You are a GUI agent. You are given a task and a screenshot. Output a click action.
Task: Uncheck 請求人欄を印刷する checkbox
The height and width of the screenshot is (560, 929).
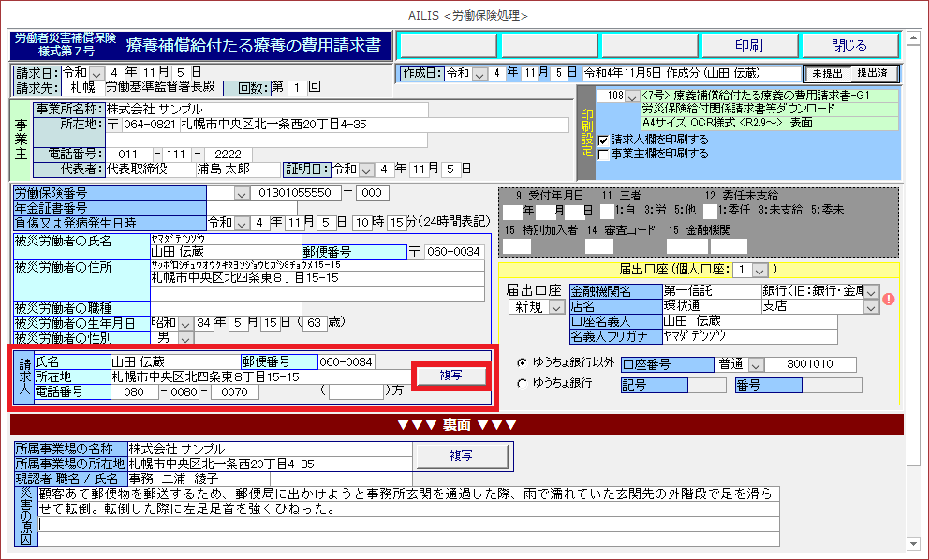604,140
